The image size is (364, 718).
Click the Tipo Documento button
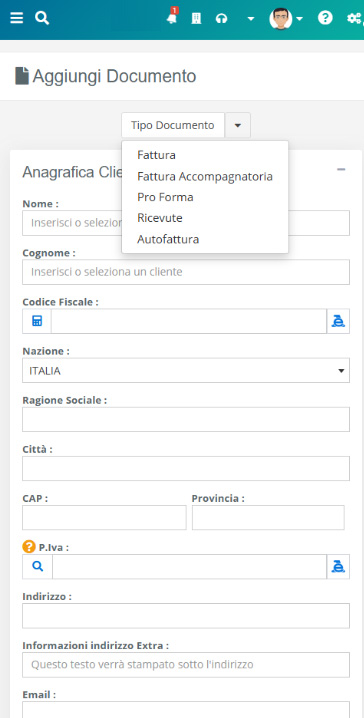click(x=173, y=125)
